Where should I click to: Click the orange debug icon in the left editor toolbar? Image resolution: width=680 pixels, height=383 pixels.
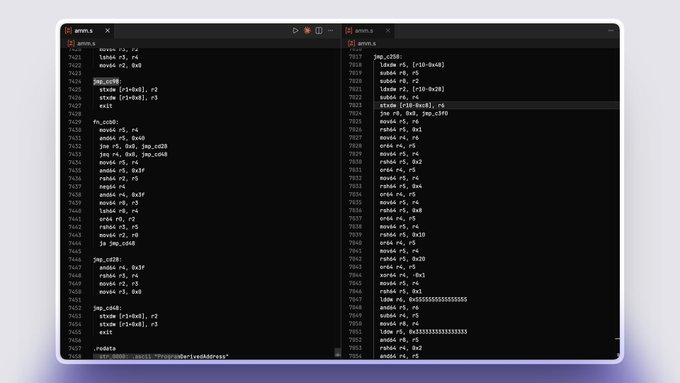pyautogui.click(x=307, y=30)
